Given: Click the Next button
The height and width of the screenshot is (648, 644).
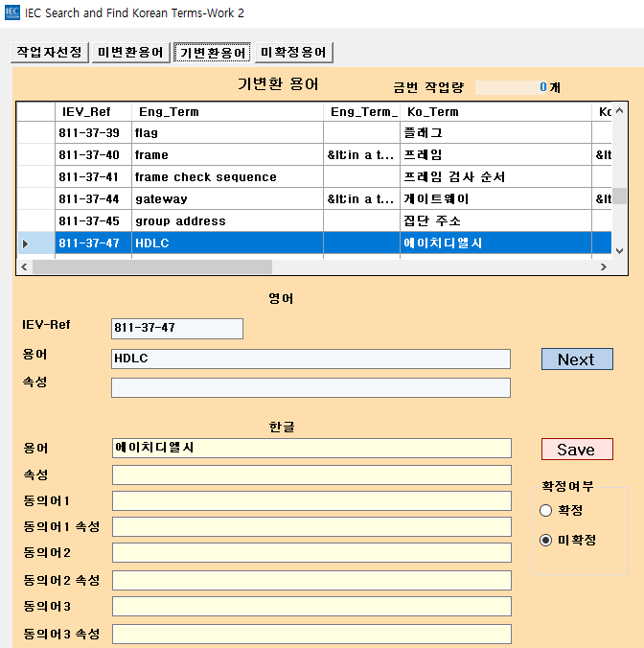Looking at the screenshot, I should point(577,359).
